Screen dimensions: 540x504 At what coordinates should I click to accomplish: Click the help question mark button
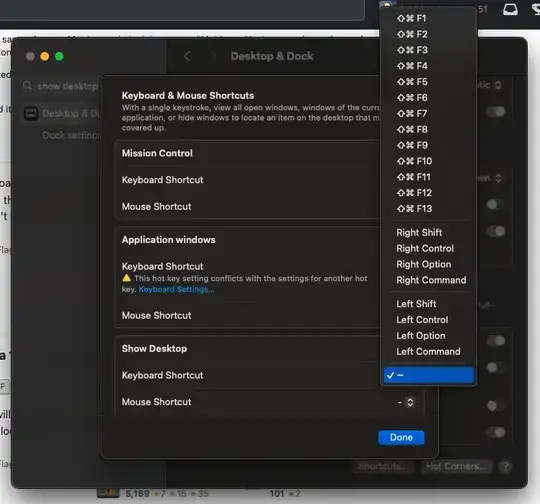505,466
